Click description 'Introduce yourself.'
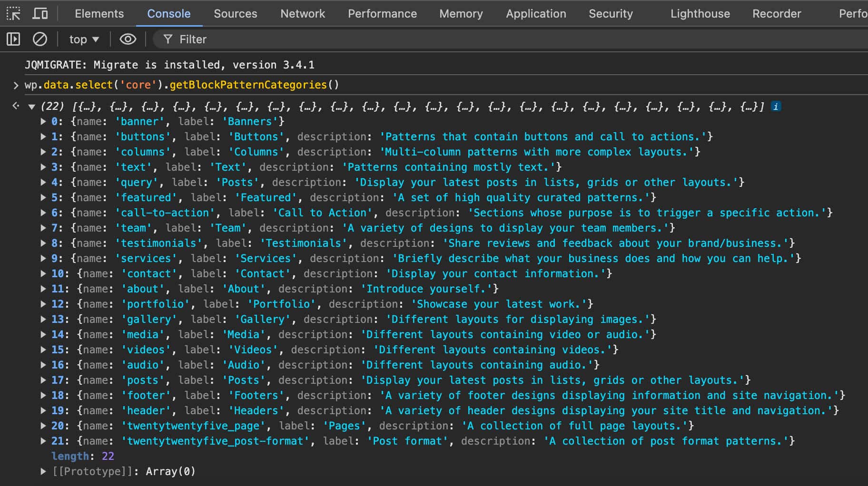This screenshot has width=868, height=486. click(x=426, y=289)
